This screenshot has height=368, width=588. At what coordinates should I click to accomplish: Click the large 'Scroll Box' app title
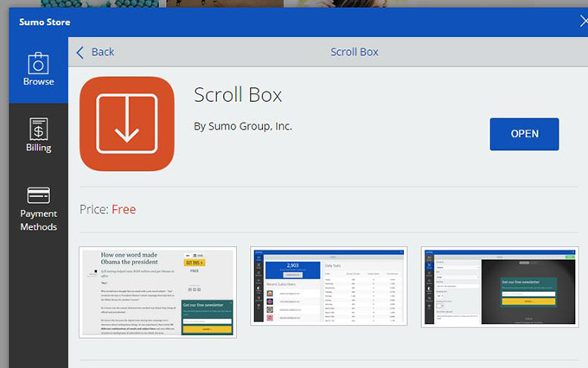(238, 95)
